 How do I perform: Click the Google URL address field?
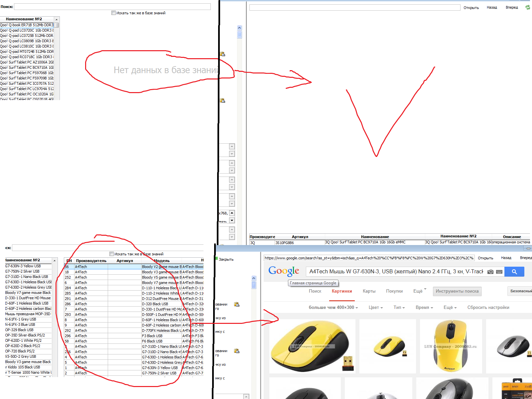369,258
